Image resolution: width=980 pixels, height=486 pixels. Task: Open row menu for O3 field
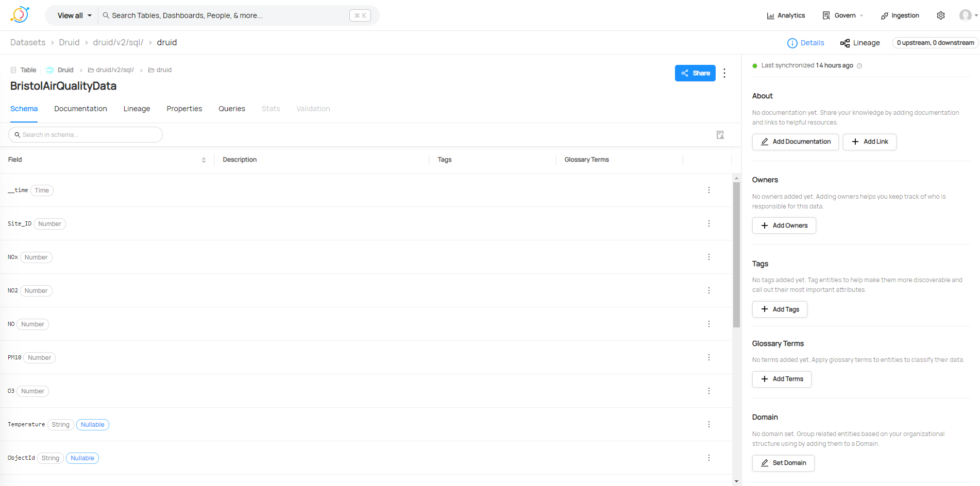click(x=709, y=391)
